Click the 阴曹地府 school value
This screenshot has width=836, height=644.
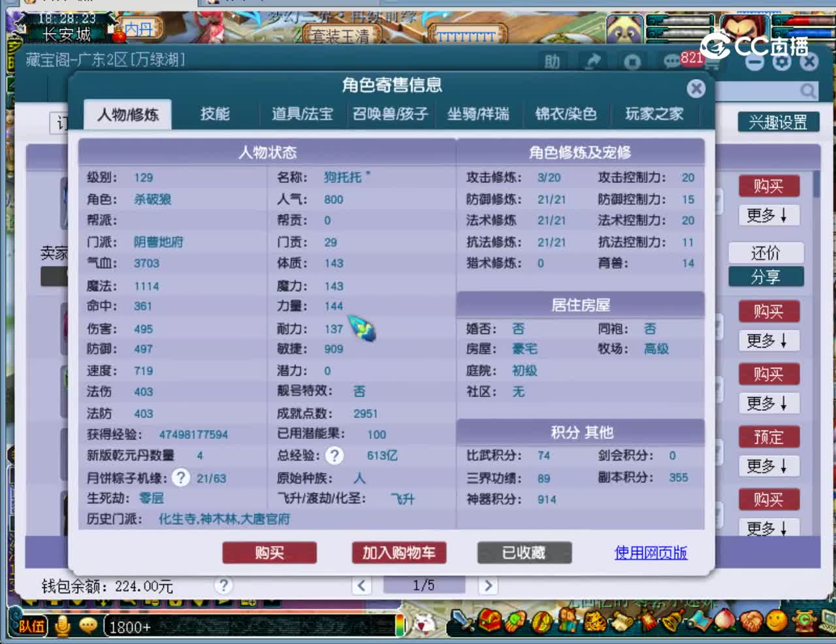tap(159, 242)
